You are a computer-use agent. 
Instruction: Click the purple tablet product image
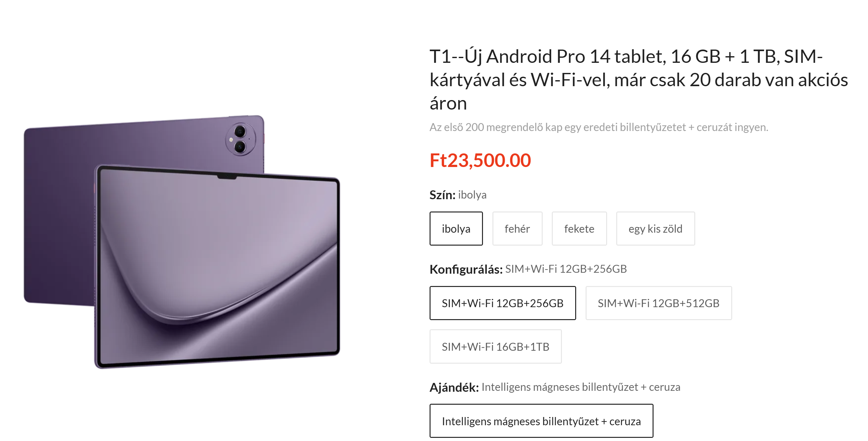coord(182,241)
